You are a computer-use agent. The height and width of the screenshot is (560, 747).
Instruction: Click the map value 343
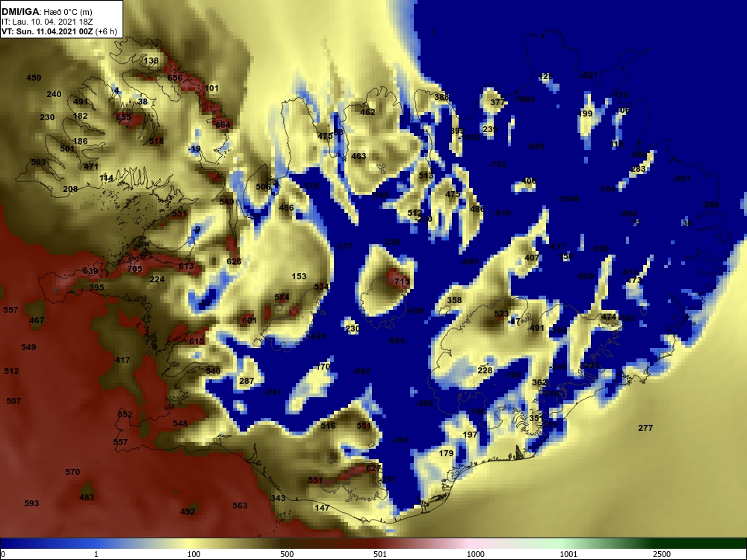click(278, 498)
